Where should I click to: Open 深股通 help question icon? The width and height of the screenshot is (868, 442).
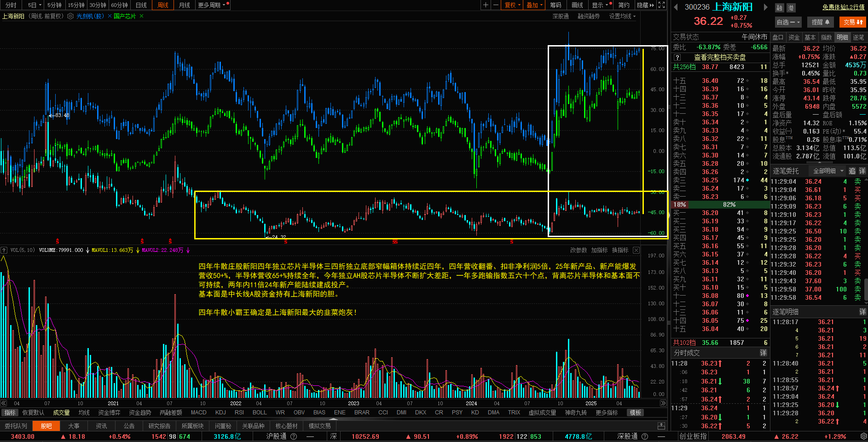point(644,436)
